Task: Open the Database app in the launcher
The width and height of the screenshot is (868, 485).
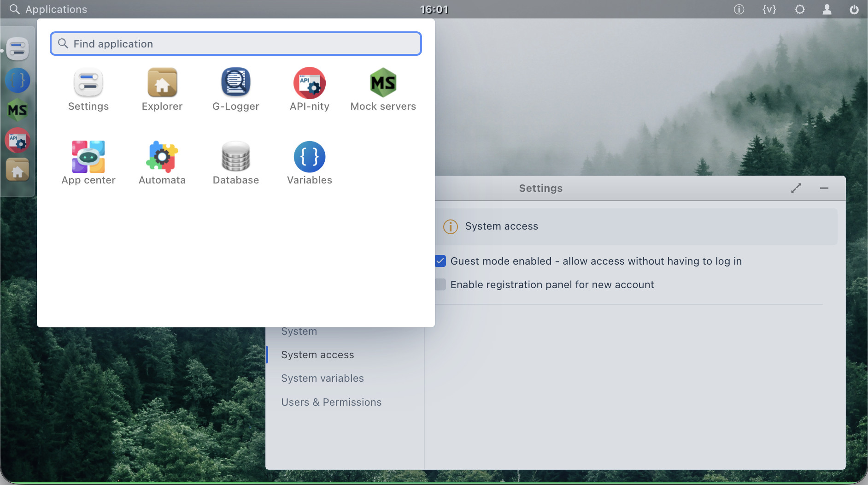Action: 236,164
